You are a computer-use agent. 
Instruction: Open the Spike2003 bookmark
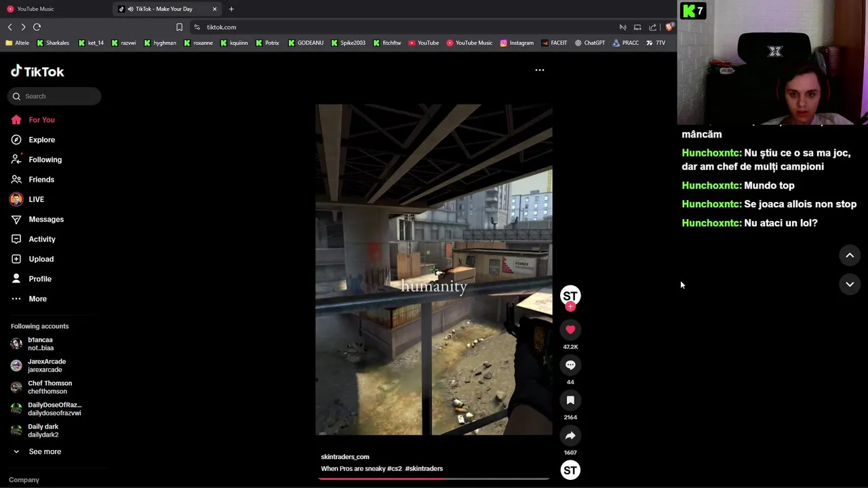(349, 43)
